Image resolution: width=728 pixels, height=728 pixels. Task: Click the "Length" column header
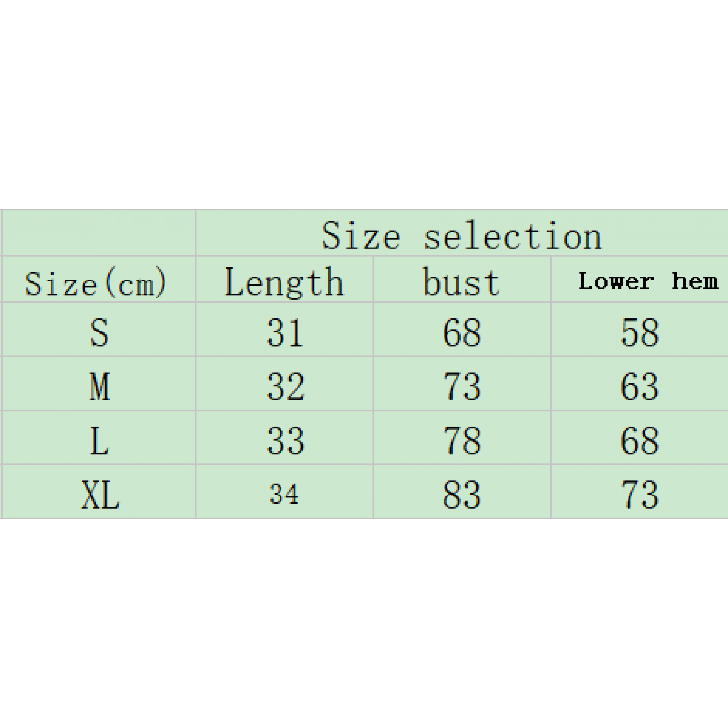[x=284, y=282]
